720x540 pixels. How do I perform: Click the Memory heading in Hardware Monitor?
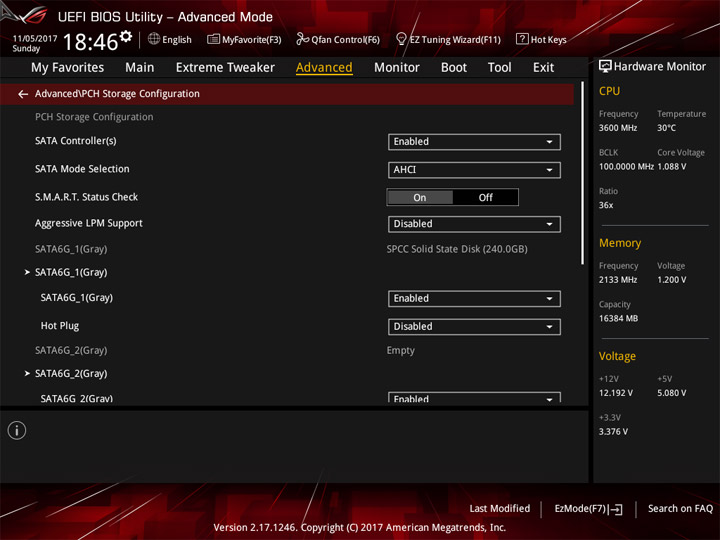coord(620,243)
